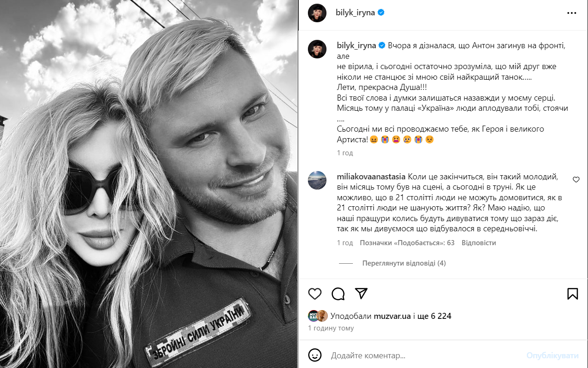
Task: Focus the 'Додайте коментар...' input field
Action: [425, 355]
